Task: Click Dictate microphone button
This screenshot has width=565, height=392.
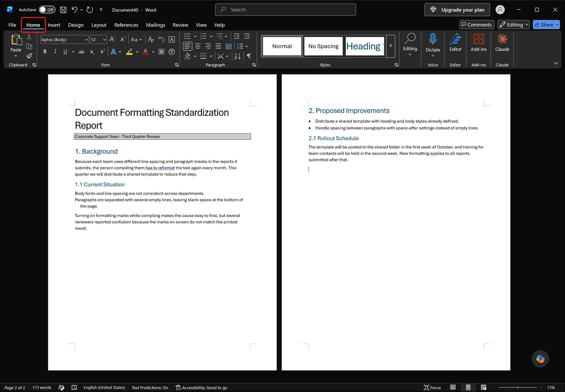Action: coord(433,40)
